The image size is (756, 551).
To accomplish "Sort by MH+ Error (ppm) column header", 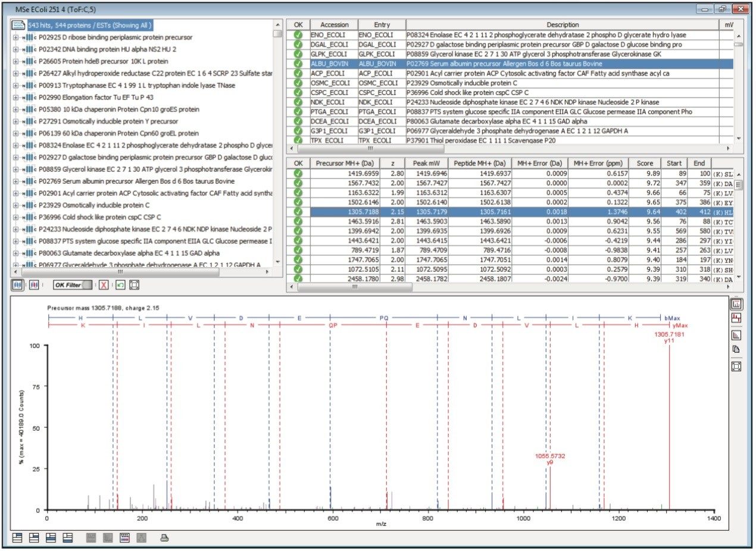I will (598, 163).
